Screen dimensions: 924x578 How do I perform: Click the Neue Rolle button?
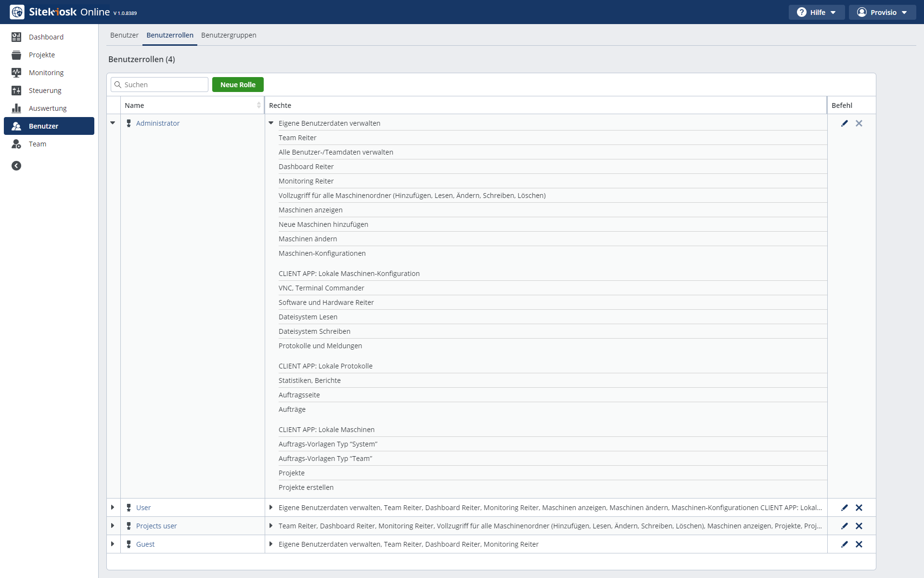[x=238, y=85]
